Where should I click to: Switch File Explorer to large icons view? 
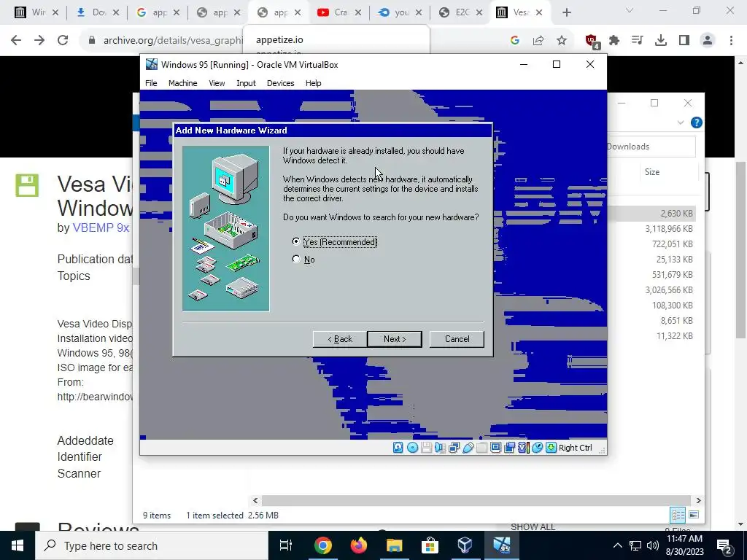coord(694,515)
